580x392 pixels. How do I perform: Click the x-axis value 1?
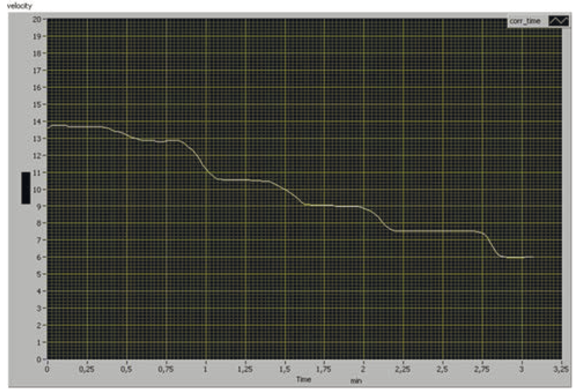point(206,368)
